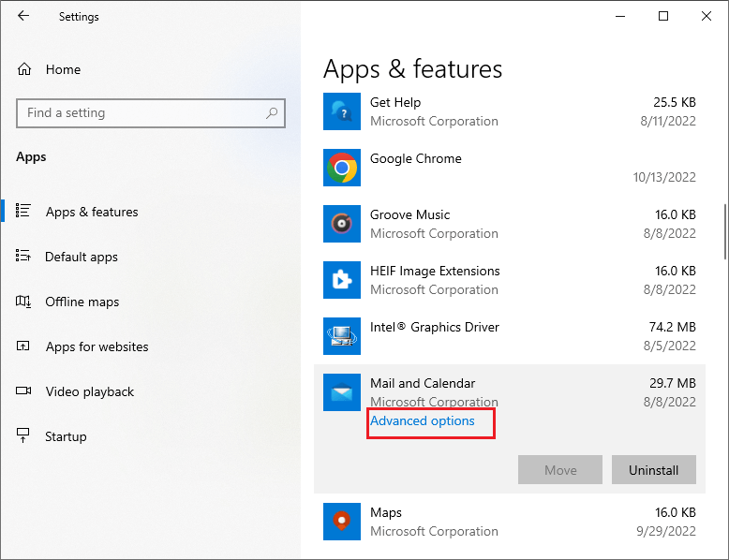Switch to Offline maps section
This screenshot has height=560, width=729.
(x=82, y=302)
